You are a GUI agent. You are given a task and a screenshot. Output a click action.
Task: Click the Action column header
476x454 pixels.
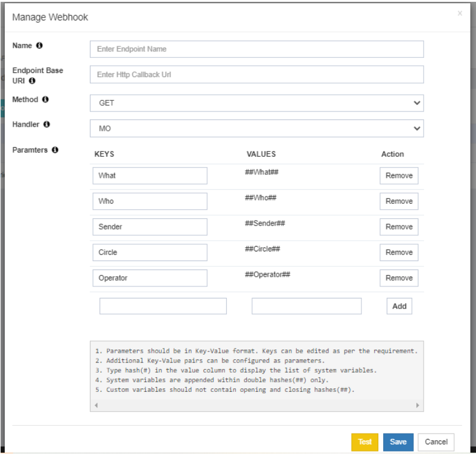pyautogui.click(x=393, y=154)
